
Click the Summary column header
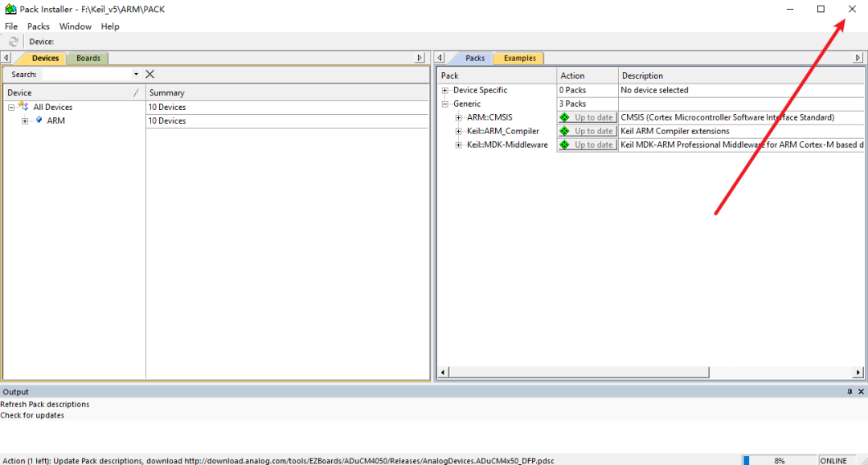[x=287, y=92]
